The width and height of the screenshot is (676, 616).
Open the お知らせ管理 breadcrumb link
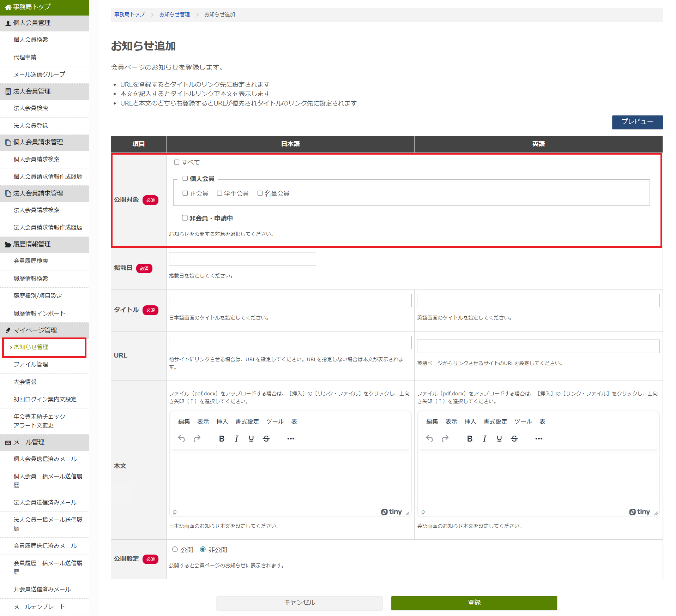click(174, 14)
